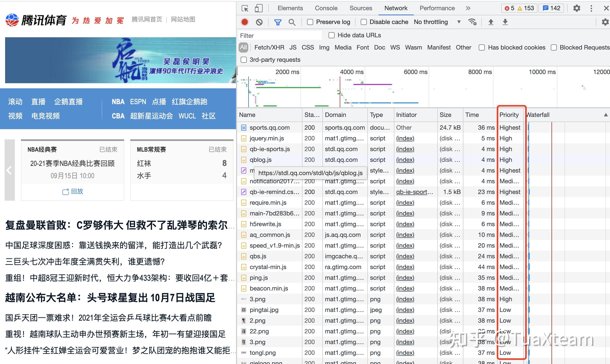Open network settings gear in toolbar
This screenshot has height=364, width=610.
[x=605, y=22]
